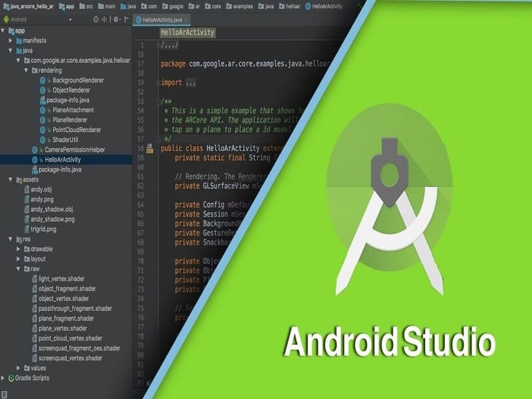Select passthrough_fragment.shader file
This screenshot has height=399, width=532.
72,309
